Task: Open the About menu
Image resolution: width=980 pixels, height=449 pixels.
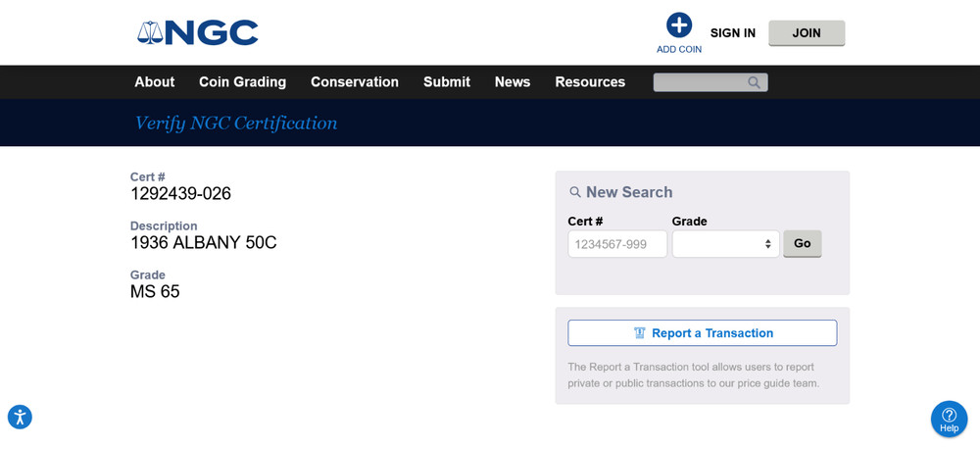Action: tap(155, 82)
